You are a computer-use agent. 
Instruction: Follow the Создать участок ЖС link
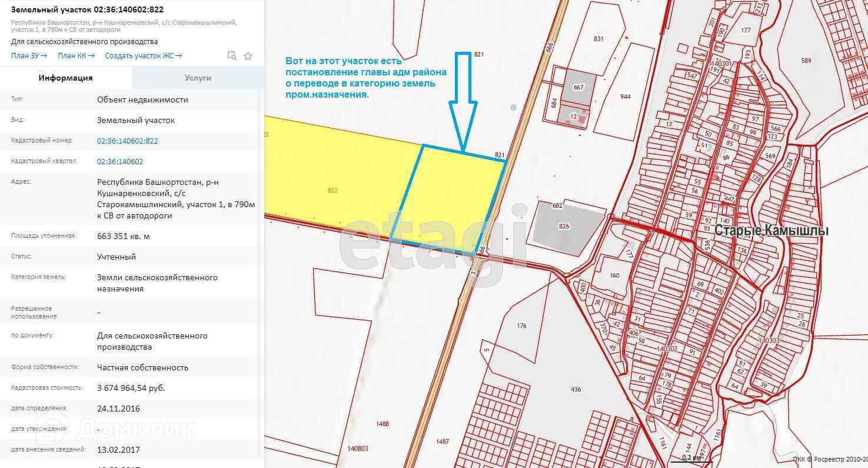[144, 56]
